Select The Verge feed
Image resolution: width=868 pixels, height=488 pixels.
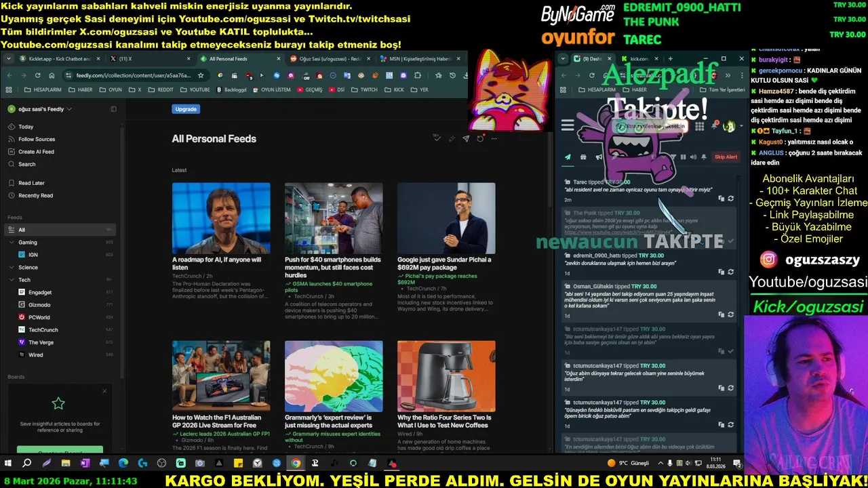[61, 342]
